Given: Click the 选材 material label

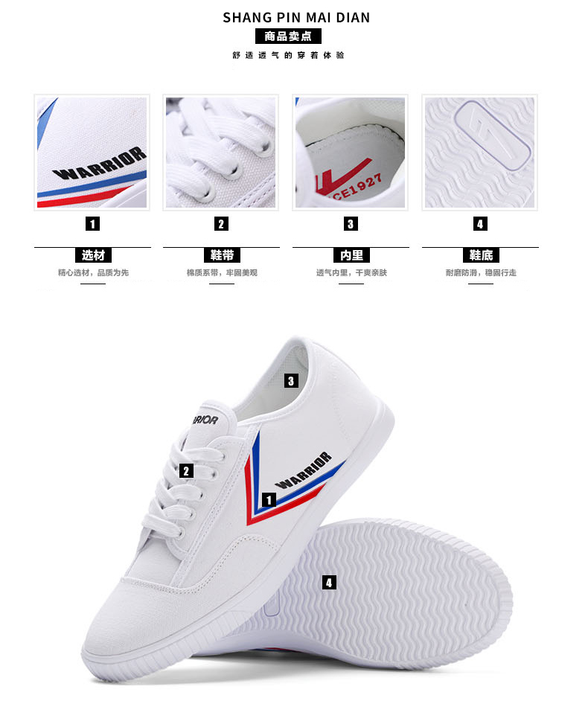Looking at the screenshot, I should click(93, 255).
